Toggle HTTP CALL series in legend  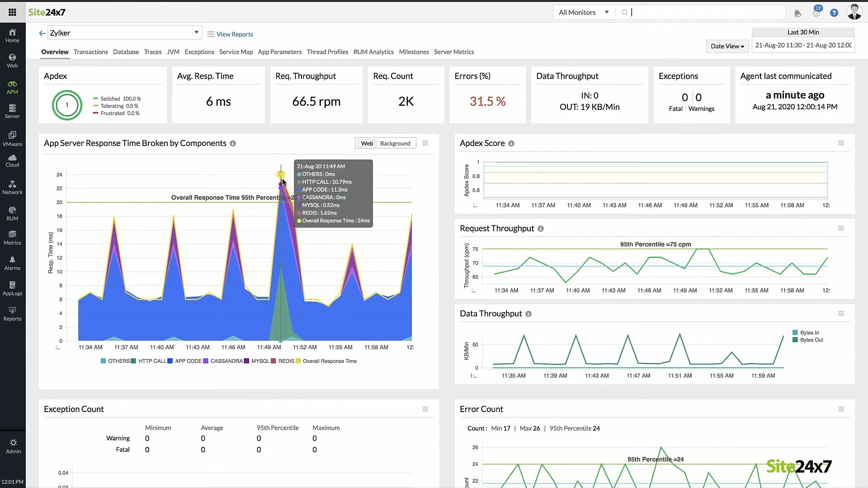(x=149, y=361)
